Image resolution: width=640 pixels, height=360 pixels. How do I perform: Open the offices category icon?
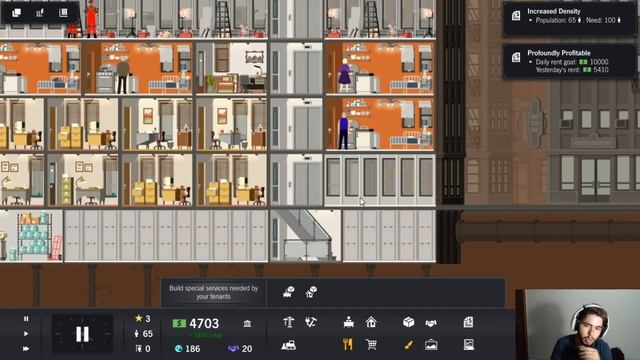pyautogui.click(x=349, y=322)
